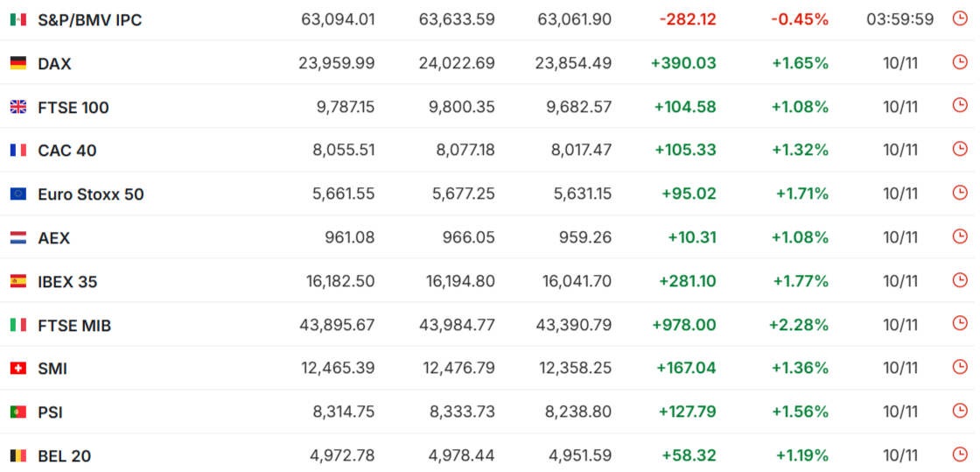The width and height of the screenshot is (980, 472).
Task: Click the PSI index name
Action: [x=50, y=412]
